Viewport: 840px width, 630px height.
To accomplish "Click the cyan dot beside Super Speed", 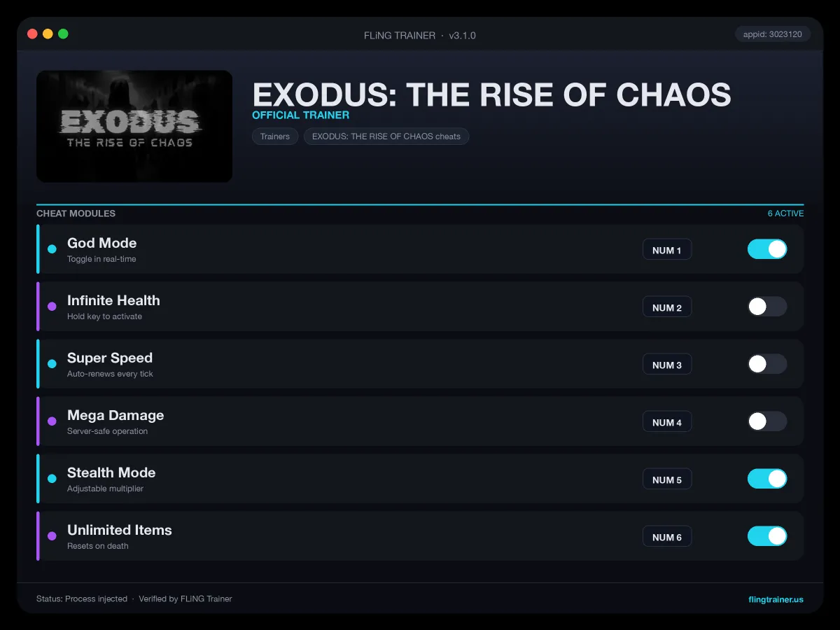I will point(52,364).
